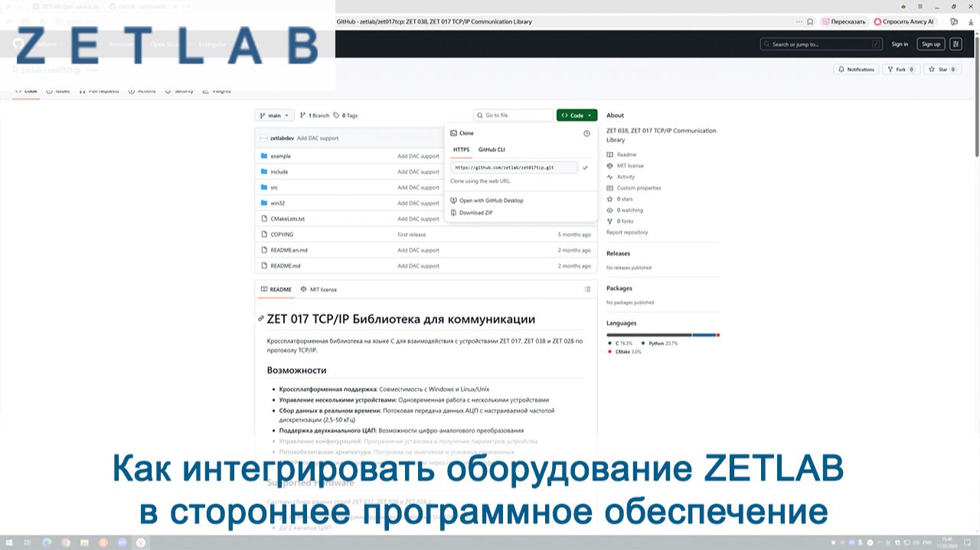Open the Releases heading link

[618, 253]
